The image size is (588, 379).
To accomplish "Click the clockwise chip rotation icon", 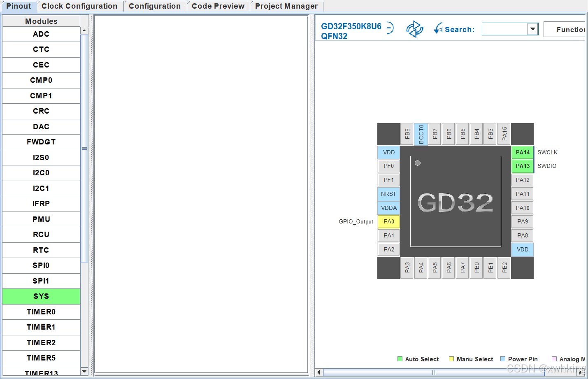I will click(415, 29).
